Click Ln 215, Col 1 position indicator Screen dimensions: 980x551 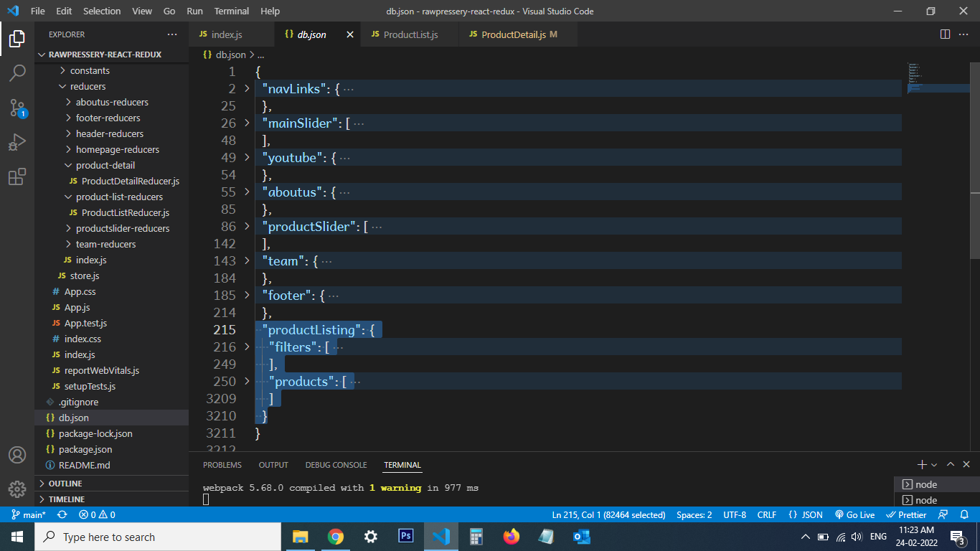pyautogui.click(x=608, y=515)
